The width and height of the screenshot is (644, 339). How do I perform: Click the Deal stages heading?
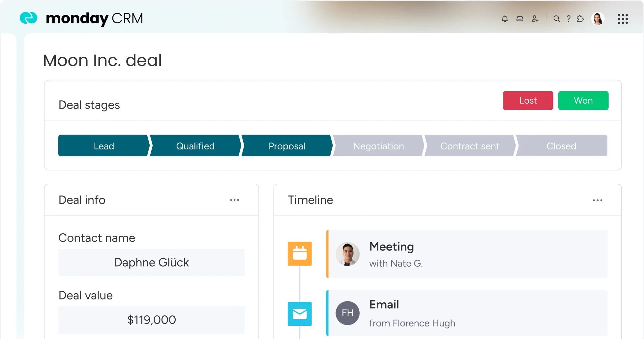pyautogui.click(x=89, y=105)
